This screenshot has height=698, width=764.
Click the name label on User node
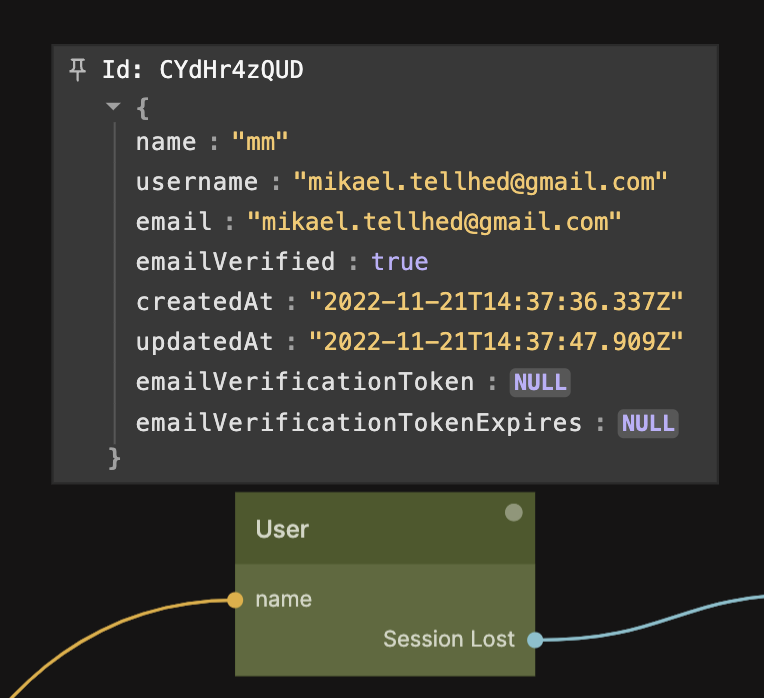coord(283,600)
